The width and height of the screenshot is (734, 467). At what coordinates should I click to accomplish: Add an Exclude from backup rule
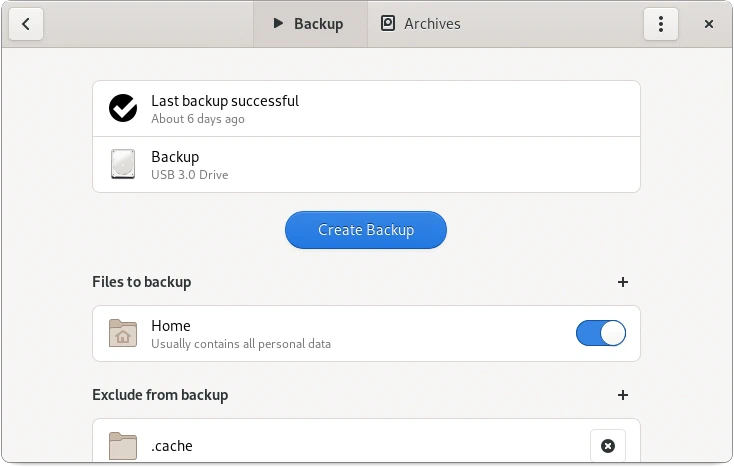click(x=622, y=395)
